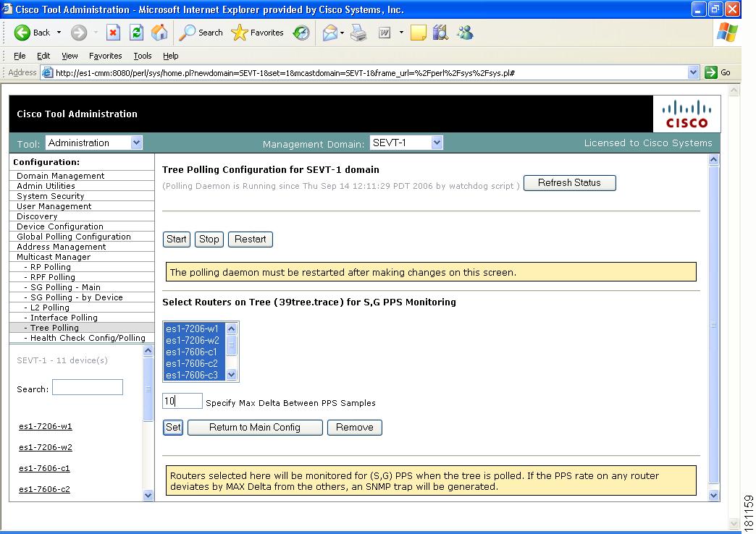Open the Help menu

[x=171, y=56]
